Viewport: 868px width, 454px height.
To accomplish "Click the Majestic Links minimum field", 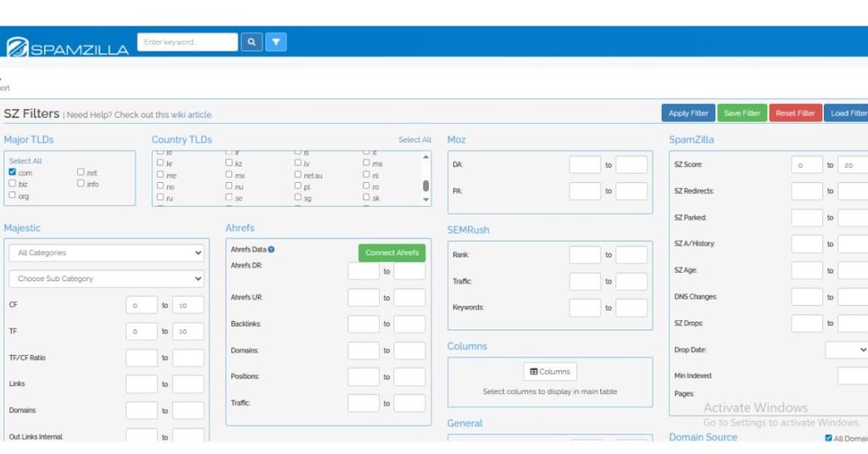I will (x=142, y=384).
